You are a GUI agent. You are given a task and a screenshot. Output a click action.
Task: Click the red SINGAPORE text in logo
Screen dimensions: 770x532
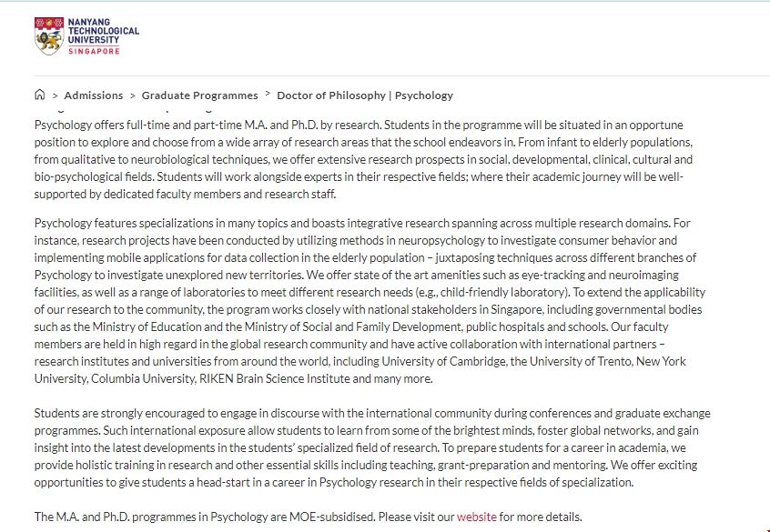pos(94,52)
